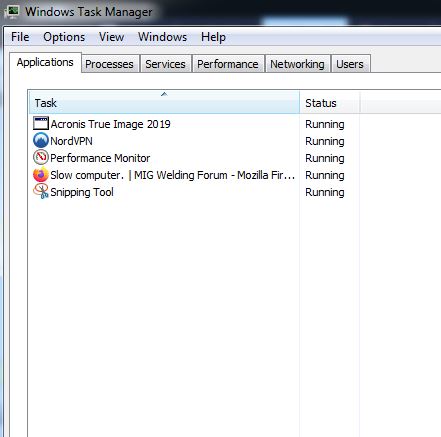Switch to the Processes tab
441x437 pixels.
pyautogui.click(x=110, y=64)
